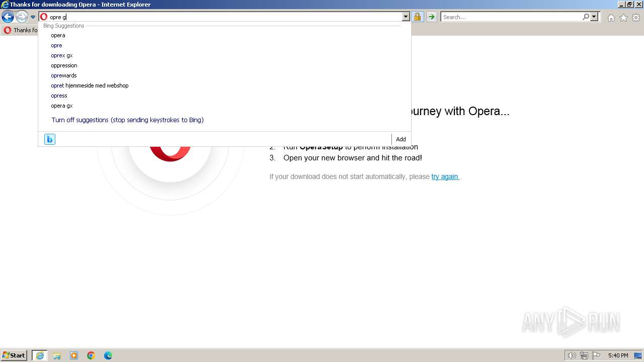Viewport: 644px width, 362px height.
Task: Open the Tools gear icon
Action: point(636,18)
